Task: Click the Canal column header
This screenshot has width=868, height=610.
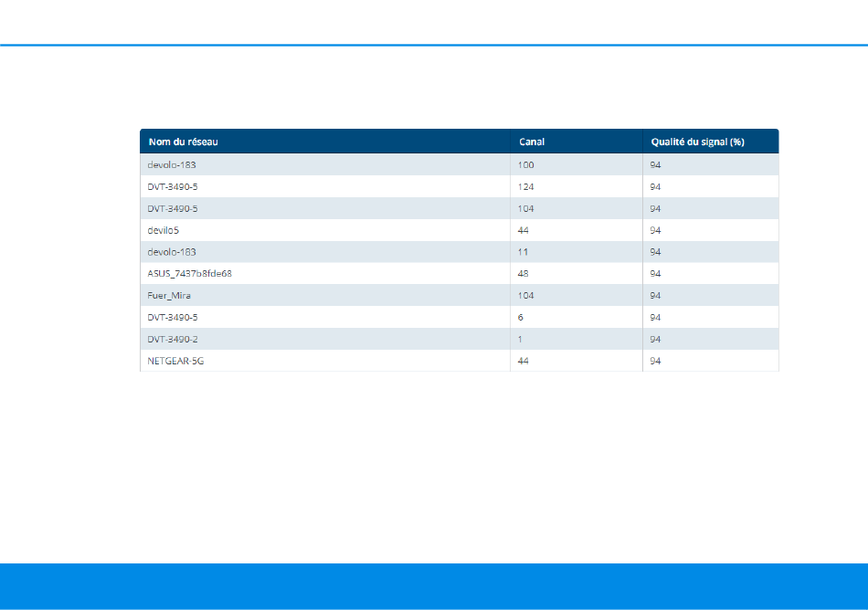Action: click(x=532, y=142)
